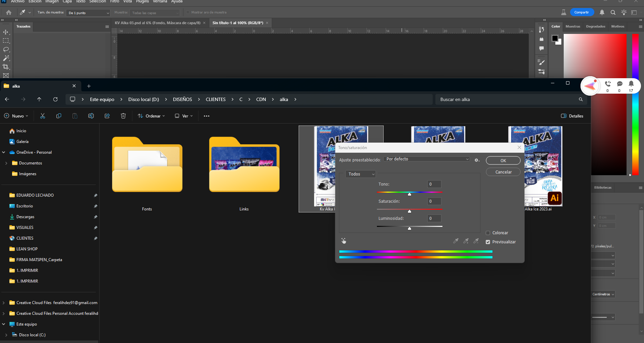Screen dimensions: 644x343
Task: Enable the Colorear checkbox
Action: click(488, 233)
